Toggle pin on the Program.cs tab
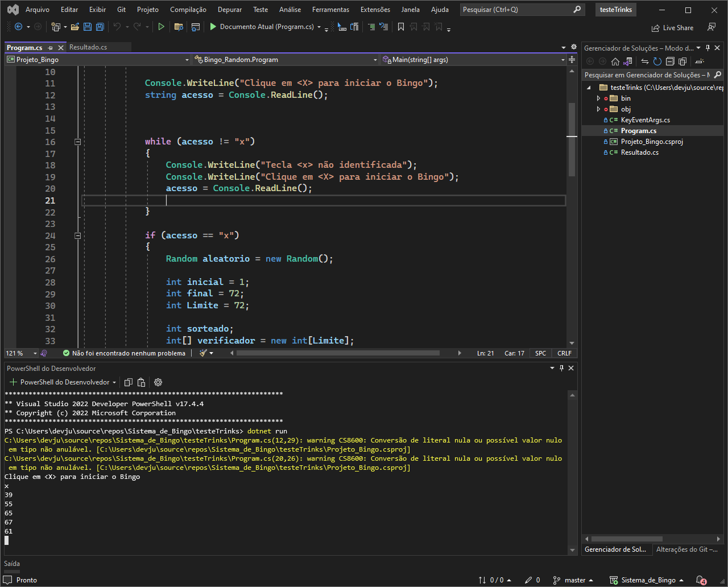The width and height of the screenshot is (728, 587). click(50, 48)
